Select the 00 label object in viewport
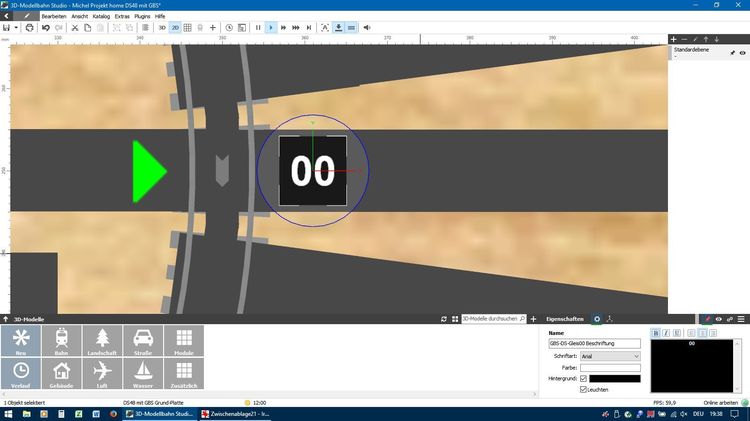 click(313, 171)
